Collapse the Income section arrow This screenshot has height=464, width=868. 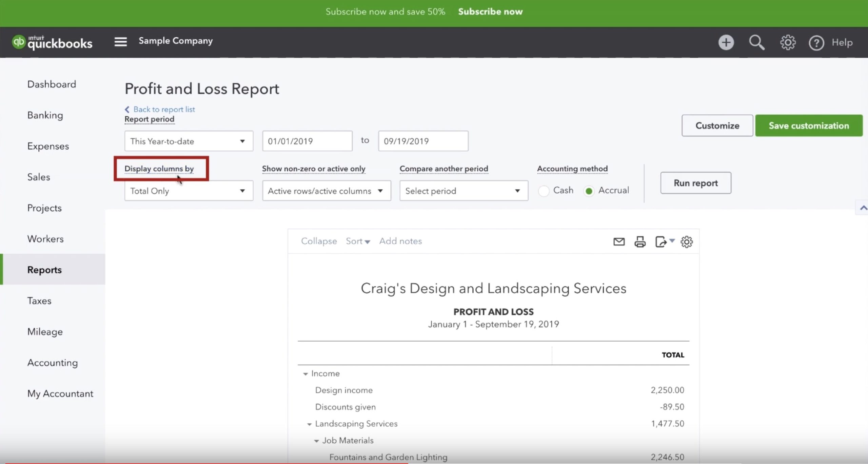point(305,374)
